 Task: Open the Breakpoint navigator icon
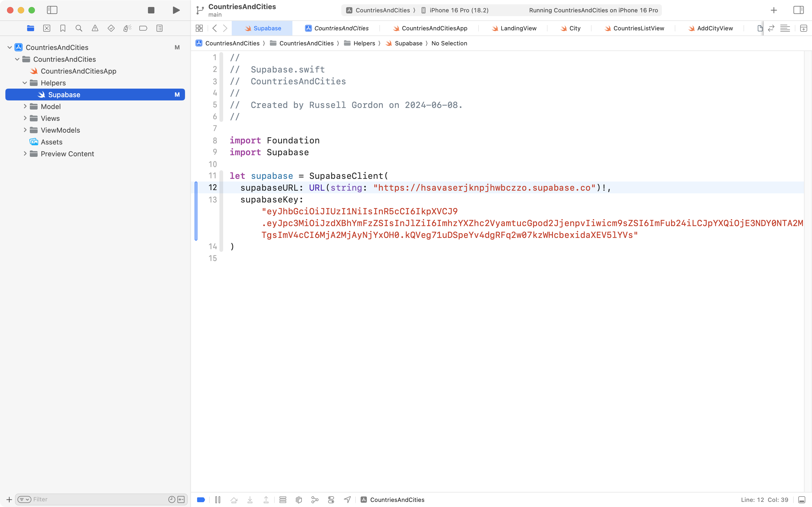tap(143, 28)
